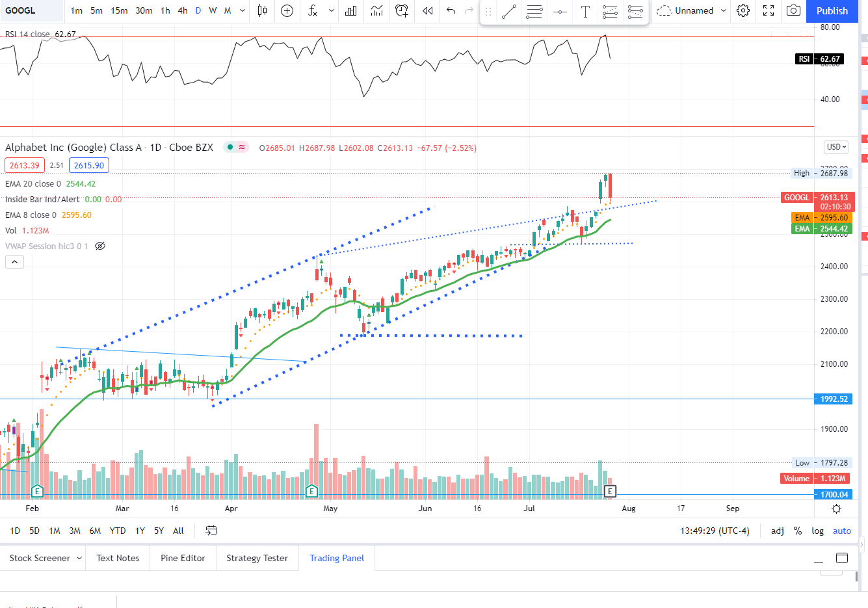The height and width of the screenshot is (608, 868).
Task: Open the Strategy Tester tab
Action: point(257,558)
